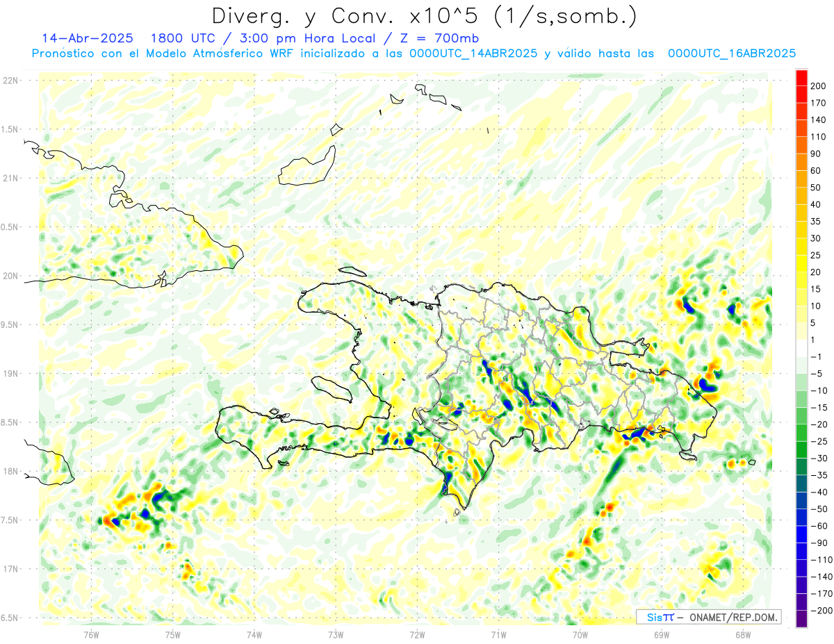
Task: Click the "-20" color bar value
Action: pos(819,424)
